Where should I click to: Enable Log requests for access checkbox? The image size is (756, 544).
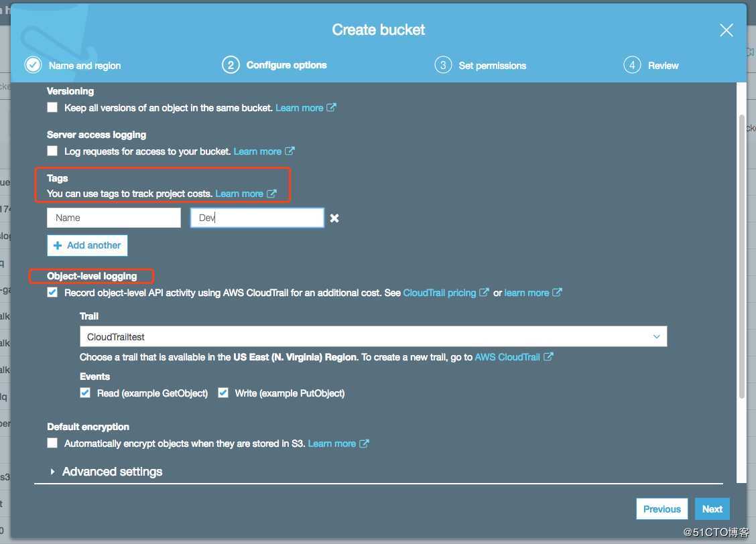52,151
